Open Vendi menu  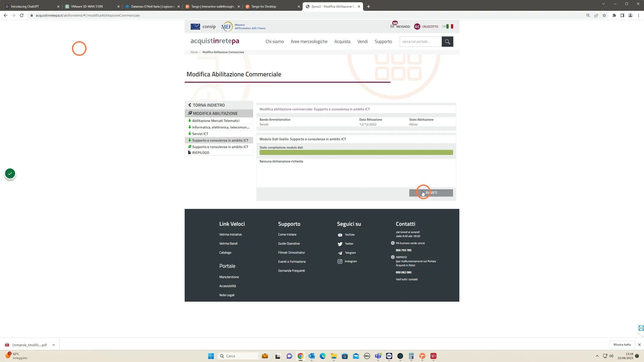coord(363,41)
